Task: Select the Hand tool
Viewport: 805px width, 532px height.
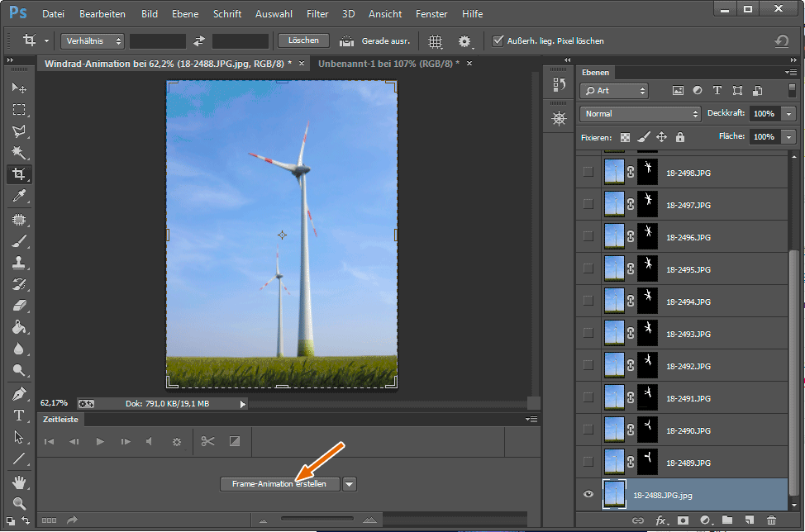Action: (19, 481)
